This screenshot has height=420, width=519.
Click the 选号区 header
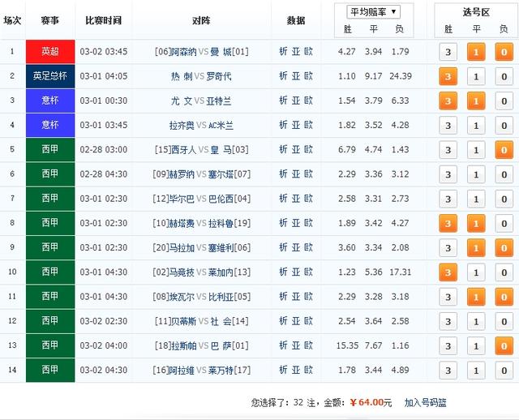pos(476,13)
